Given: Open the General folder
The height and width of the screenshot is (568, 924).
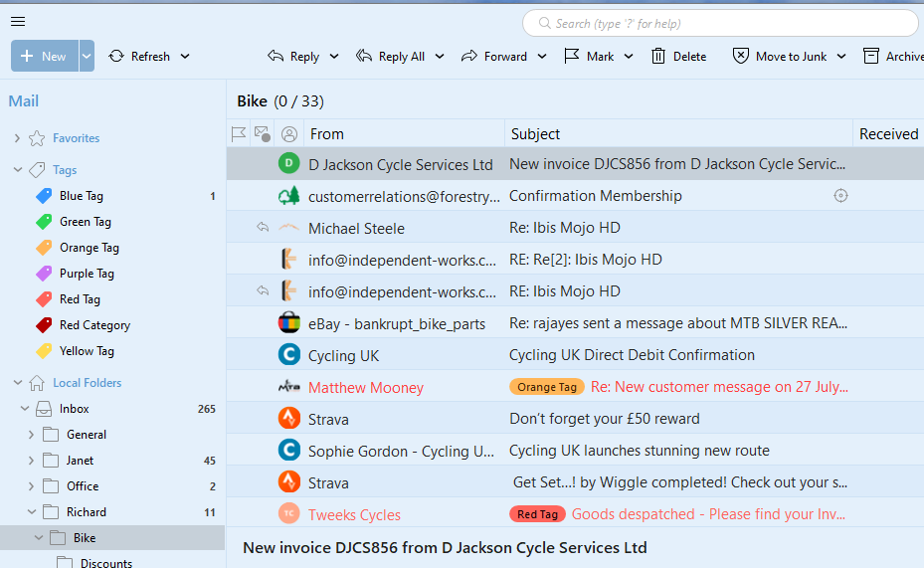Looking at the screenshot, I should (87, 435).
